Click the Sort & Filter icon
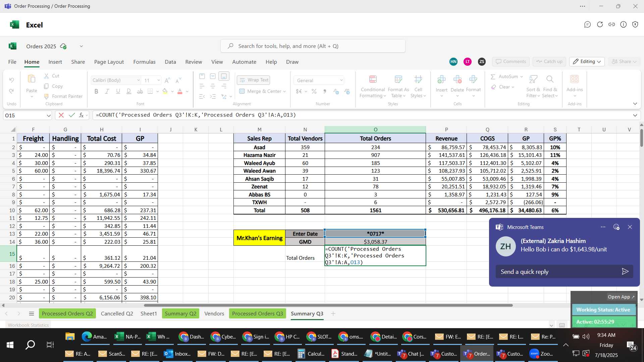The height and width of the screenshot is (362, 644). tap(533, 79)
